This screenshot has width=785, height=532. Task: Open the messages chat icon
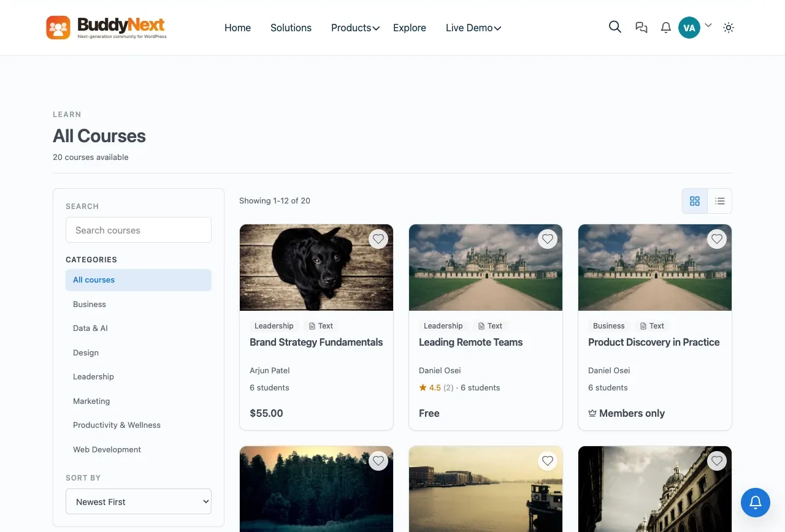[641, 28]
